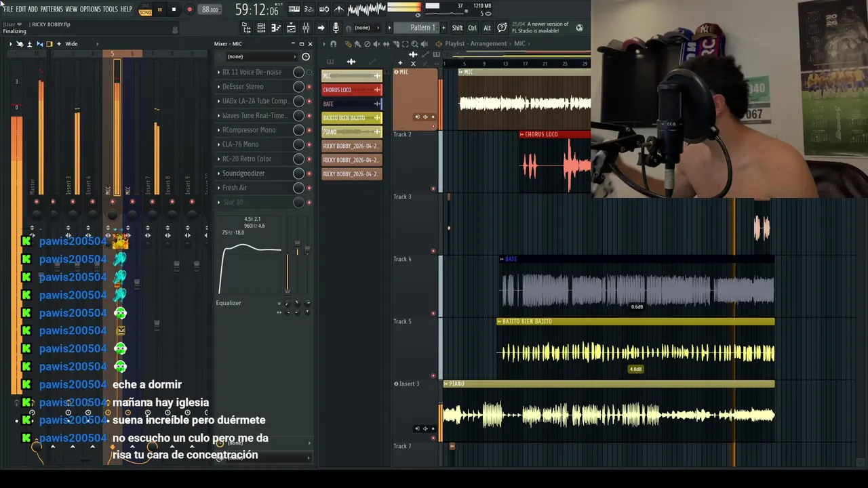Select the BAJITO BIEN BAJITO clip in picker
Screen dimensions: 868x488
coord(351,118)
